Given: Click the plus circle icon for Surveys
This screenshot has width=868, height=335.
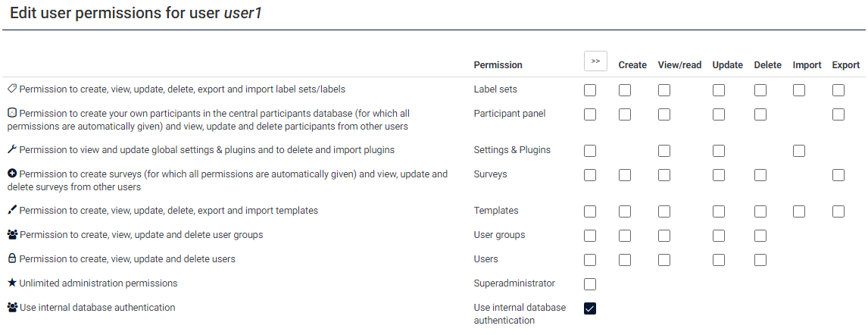Looking at the screenshot, I should tap(11, 174).
